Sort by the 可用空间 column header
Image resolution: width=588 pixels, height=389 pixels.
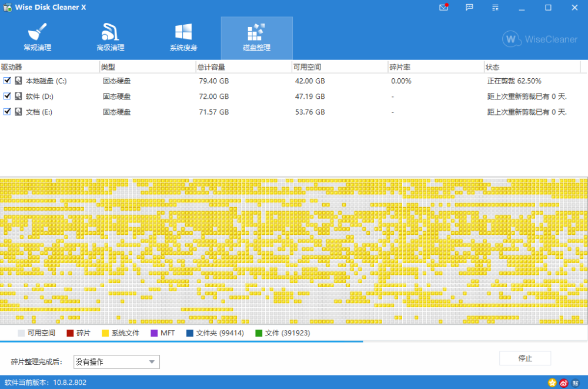click(x=340, y=67)
